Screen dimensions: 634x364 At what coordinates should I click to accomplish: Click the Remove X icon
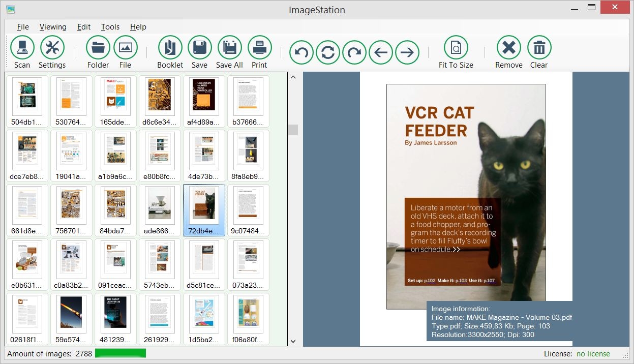tap(509, 48)
